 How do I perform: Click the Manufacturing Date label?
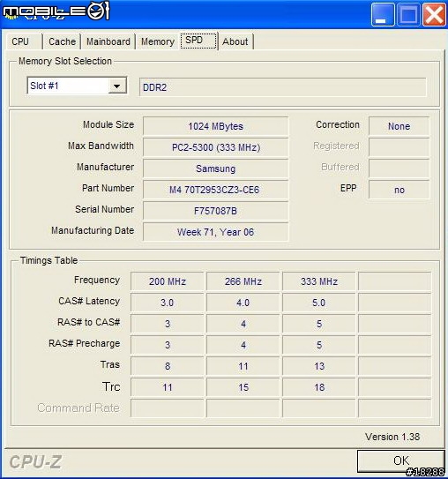93,230
